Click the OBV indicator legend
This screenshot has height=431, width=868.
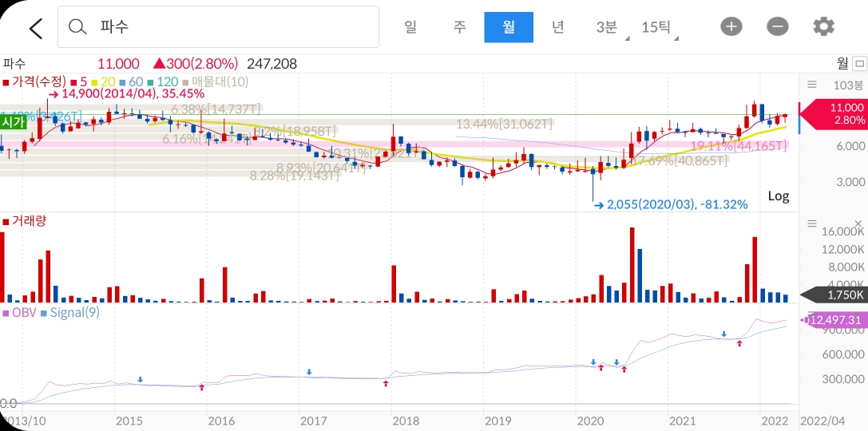pos(19,313)
